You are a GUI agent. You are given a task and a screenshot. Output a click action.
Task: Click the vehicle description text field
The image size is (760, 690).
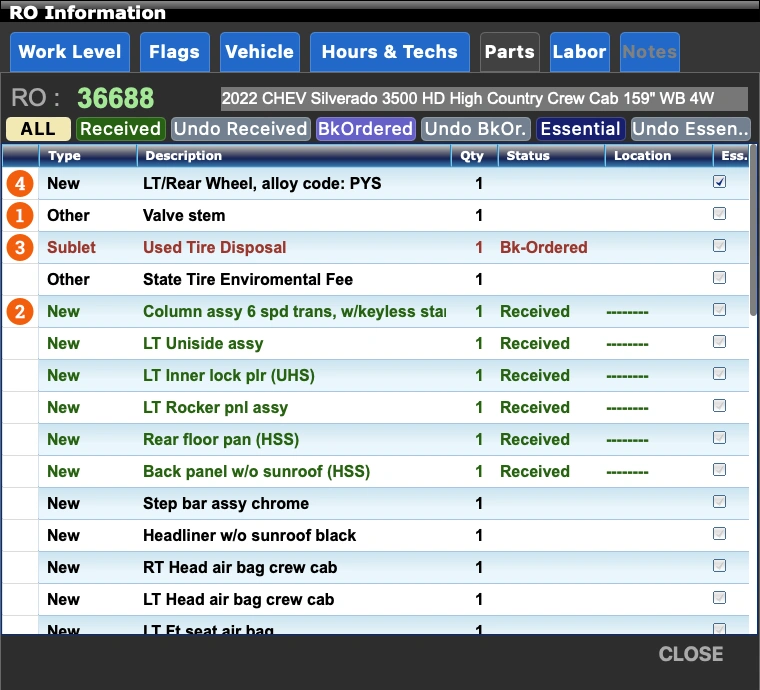click(x=483, y=99)
